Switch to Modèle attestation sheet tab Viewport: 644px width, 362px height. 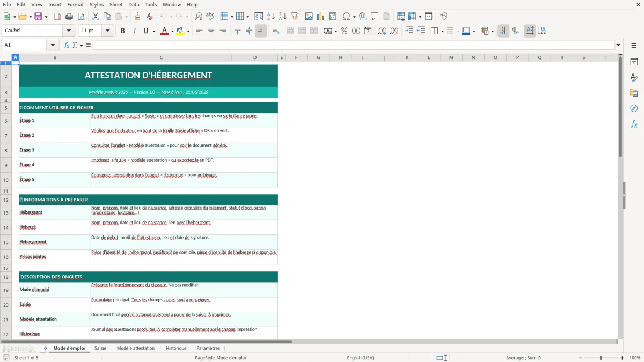pos(136,348)
